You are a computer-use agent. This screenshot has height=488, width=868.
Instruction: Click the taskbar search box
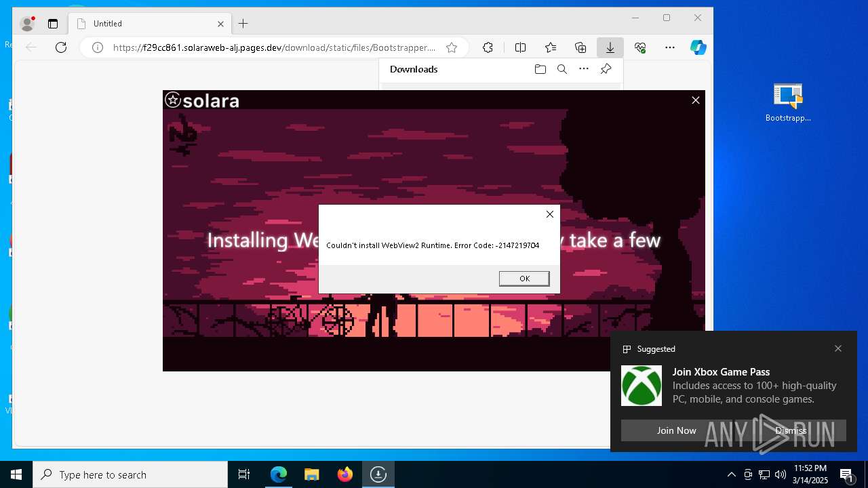[130, 474]
